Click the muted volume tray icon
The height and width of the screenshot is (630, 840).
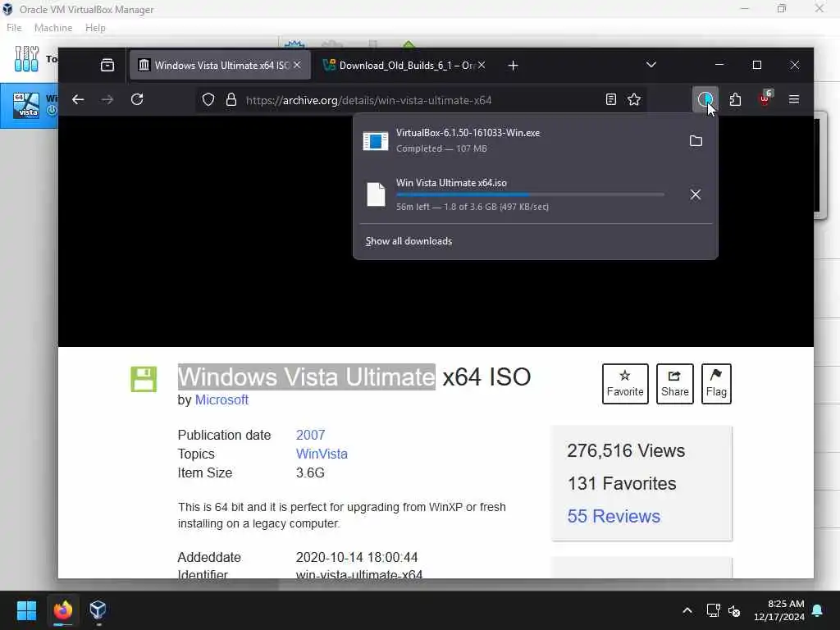734,610
